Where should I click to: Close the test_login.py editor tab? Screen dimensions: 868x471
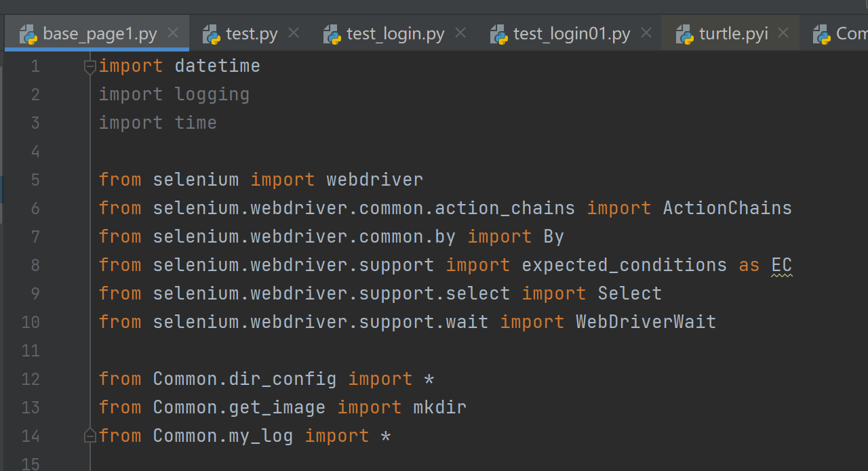460,33
